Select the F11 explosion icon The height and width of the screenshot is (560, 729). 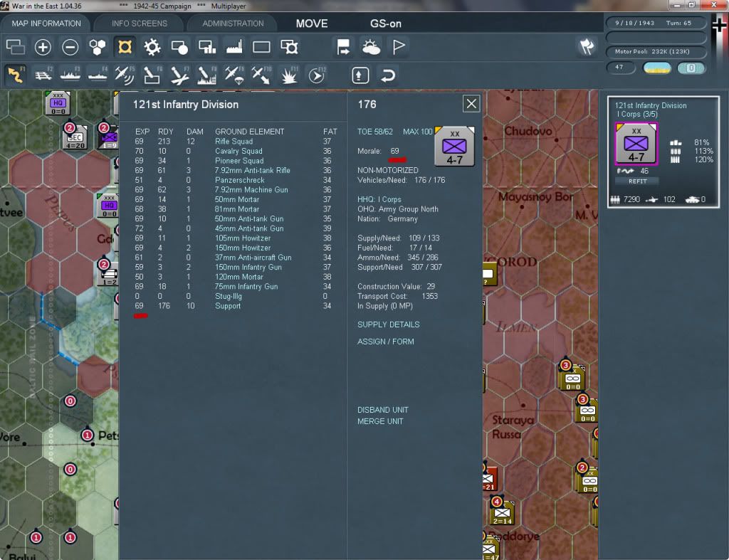[289, 75]
